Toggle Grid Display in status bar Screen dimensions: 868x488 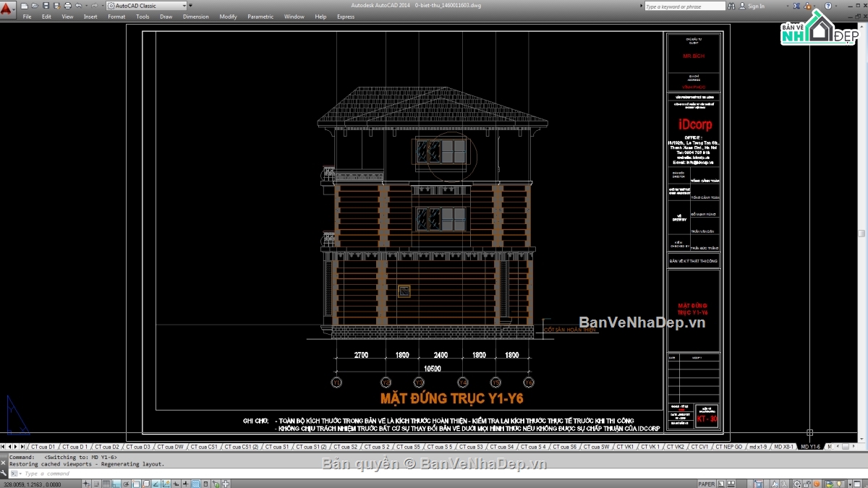pos(106,483)
